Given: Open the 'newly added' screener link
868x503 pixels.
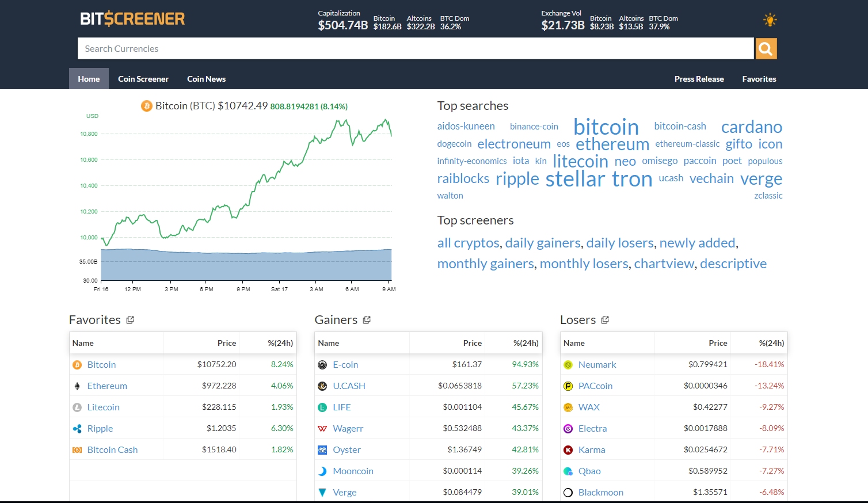Looking at the screenshot, I should pyautogui.click(x=698, y=243).
